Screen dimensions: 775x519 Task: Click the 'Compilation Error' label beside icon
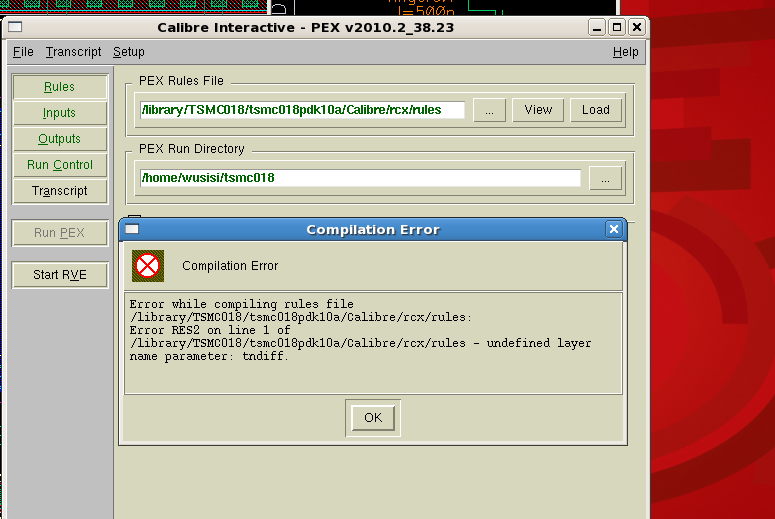[230, 266]
